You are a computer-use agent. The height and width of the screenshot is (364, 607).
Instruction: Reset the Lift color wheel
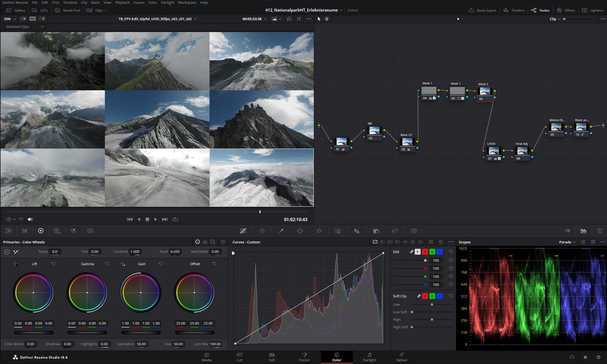click(x=53, y=264)
